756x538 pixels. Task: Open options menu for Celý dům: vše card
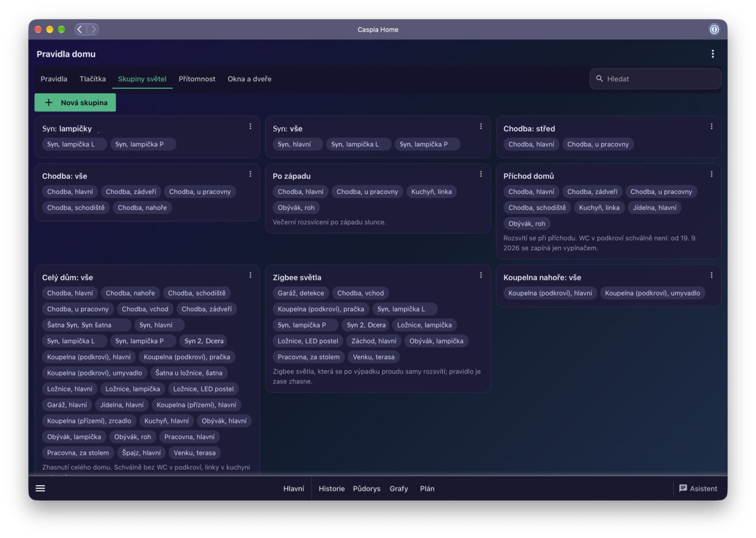(250, 275)
